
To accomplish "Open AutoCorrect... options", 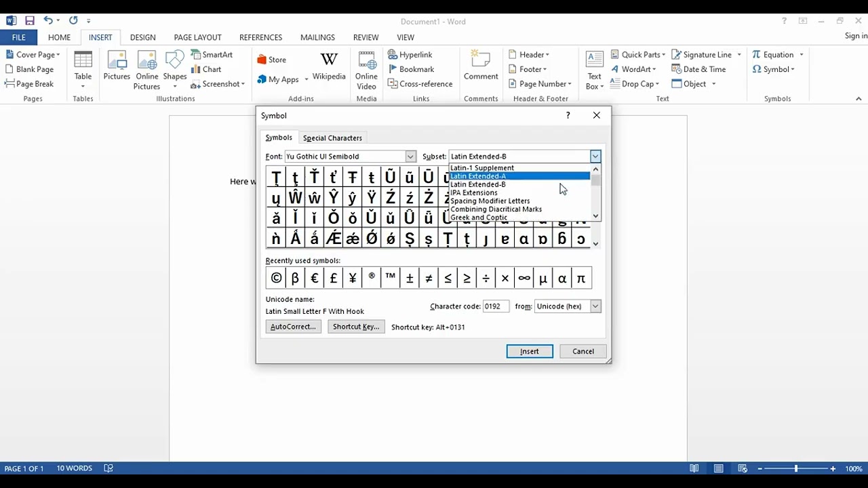I will point(293,327).
